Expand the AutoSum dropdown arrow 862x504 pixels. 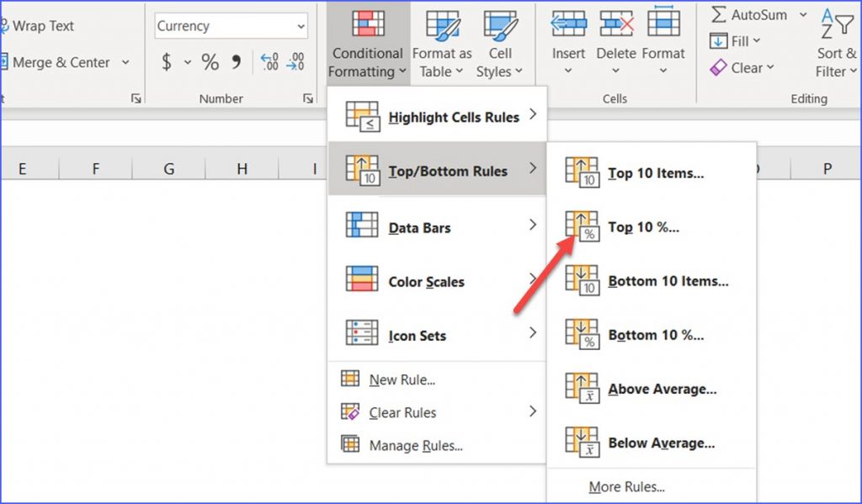coord(802,15)
